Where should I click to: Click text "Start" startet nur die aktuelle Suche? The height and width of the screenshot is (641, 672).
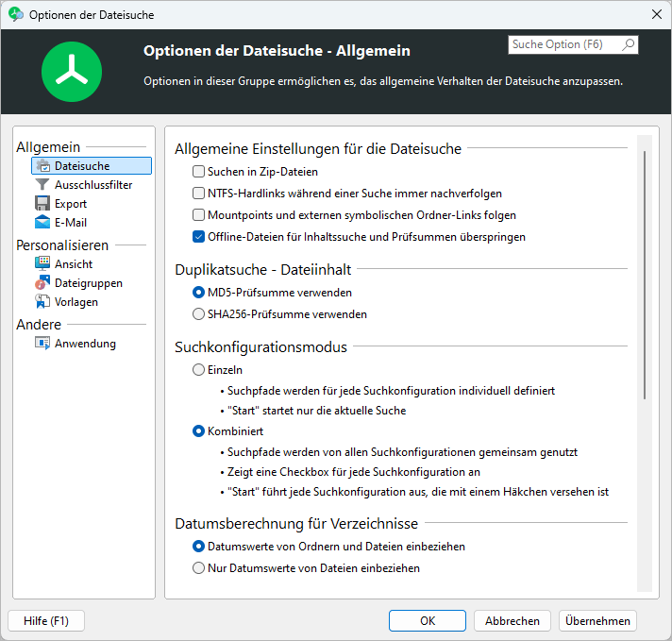click(x=317, y=411)
